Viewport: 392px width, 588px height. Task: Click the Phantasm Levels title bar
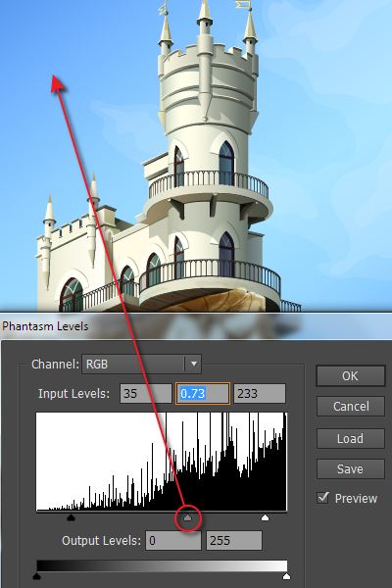[x=196, y=326]
